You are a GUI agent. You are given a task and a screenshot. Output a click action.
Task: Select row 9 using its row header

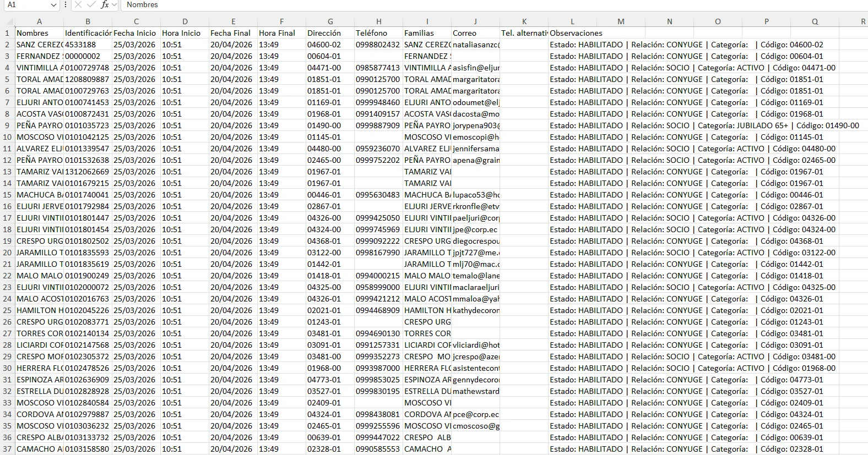coord(8,125)
